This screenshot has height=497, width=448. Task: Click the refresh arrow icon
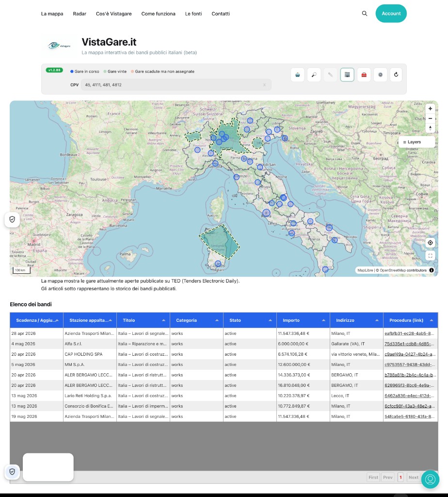(396, 75)
